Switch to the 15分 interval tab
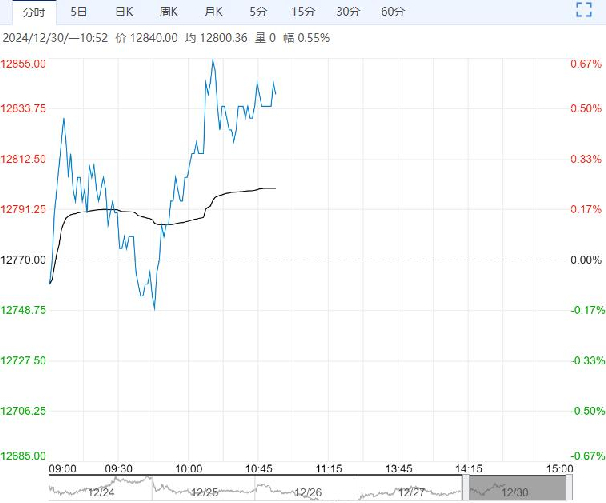 (302, 12)
